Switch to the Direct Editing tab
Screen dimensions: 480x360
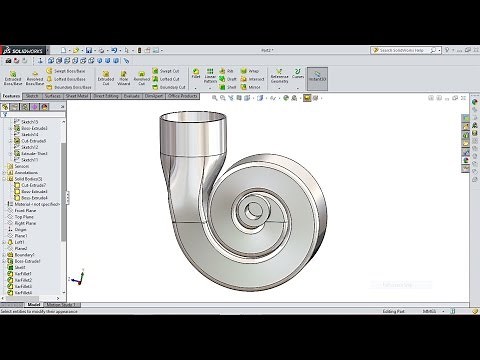pyautogui.click(x=106, y=96)
